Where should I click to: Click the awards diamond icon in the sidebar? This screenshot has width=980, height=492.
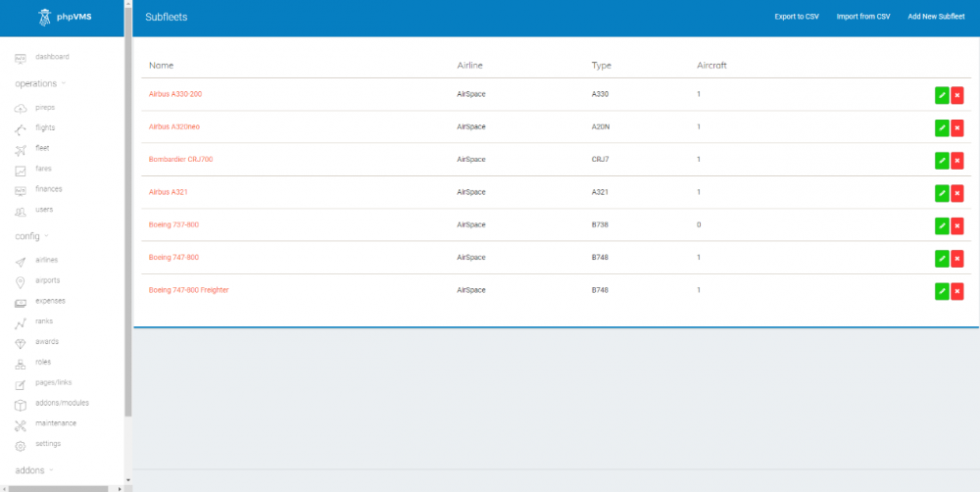(21, 343)
